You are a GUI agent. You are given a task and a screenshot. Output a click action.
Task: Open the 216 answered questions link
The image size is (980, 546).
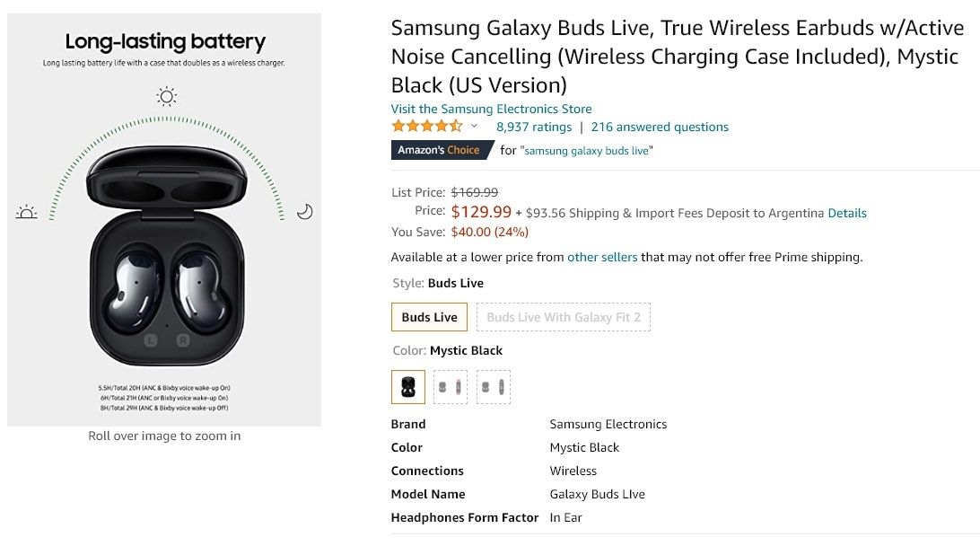[660, 127]
